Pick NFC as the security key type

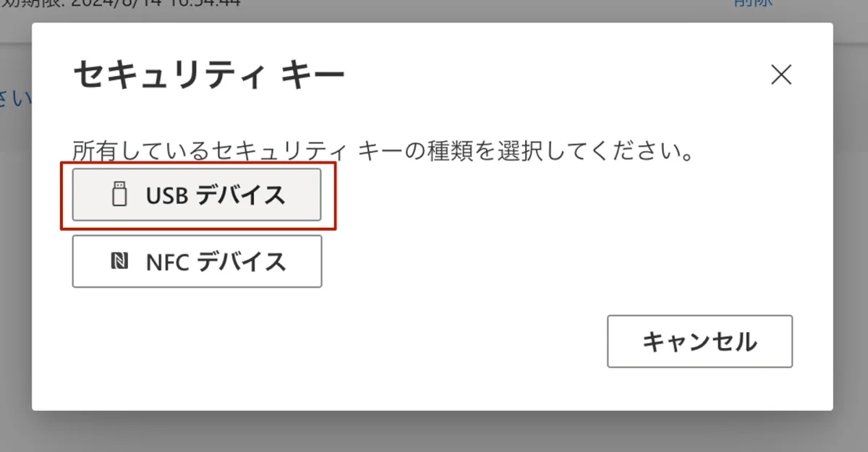coord(197,261)
